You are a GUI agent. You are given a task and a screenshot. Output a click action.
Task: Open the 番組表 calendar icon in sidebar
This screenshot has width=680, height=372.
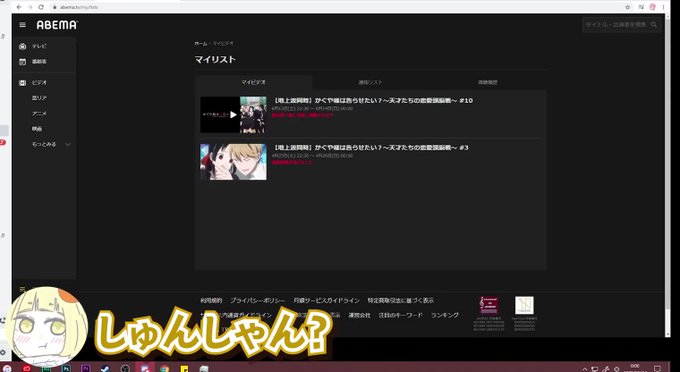pos(23,62)
